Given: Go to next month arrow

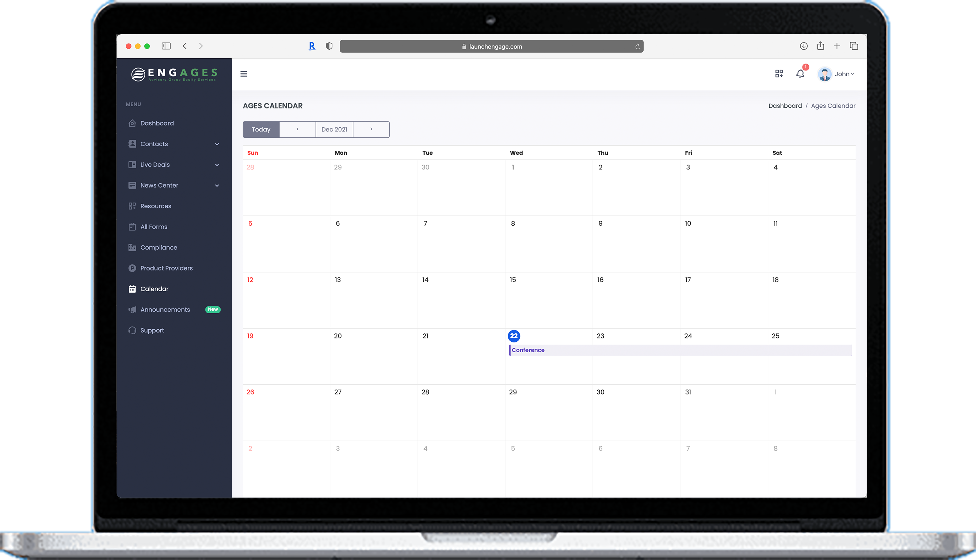Looking at the screenshot, I should click(371, 130).
